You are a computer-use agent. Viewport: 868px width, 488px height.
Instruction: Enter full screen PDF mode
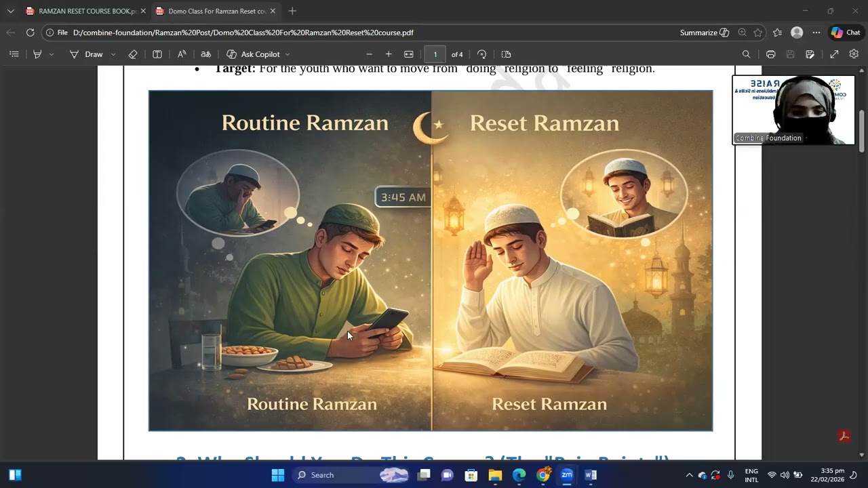click(834, 54)
